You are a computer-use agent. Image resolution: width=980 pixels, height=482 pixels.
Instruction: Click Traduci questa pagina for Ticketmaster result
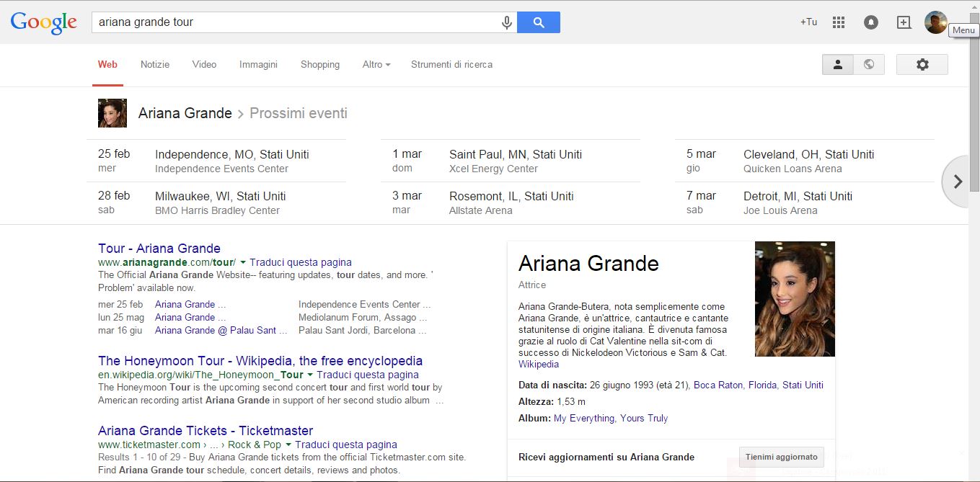coord(346,445)
